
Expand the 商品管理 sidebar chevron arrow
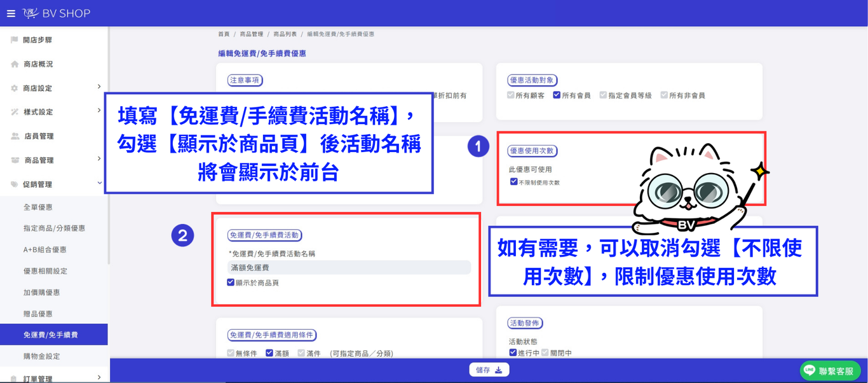(x=99, y=159)
